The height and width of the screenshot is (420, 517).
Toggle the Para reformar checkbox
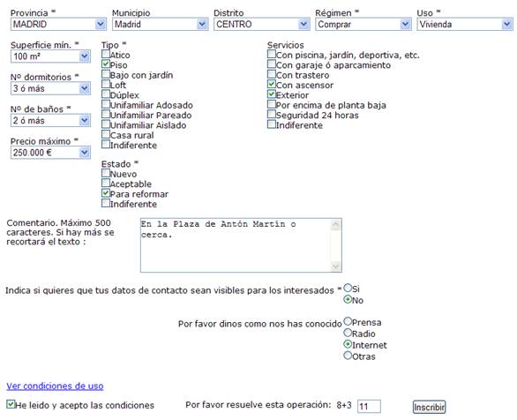point(106,193)
